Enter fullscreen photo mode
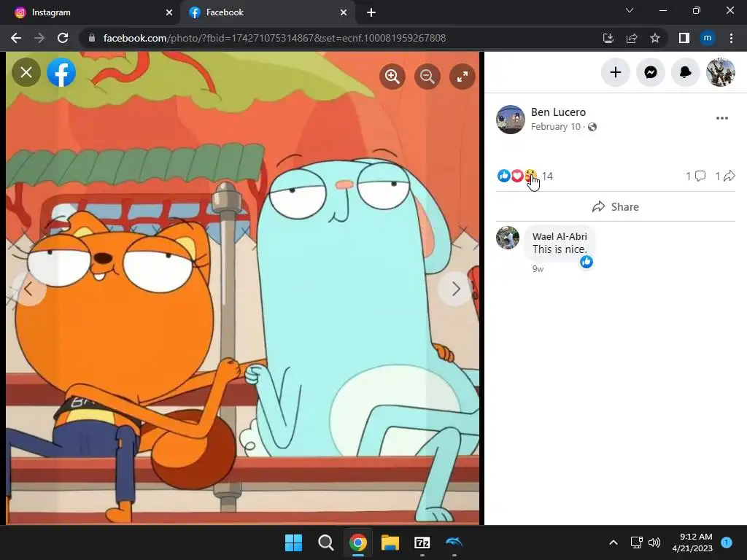This screenshot has height=560, width=747. pos(462,76)
